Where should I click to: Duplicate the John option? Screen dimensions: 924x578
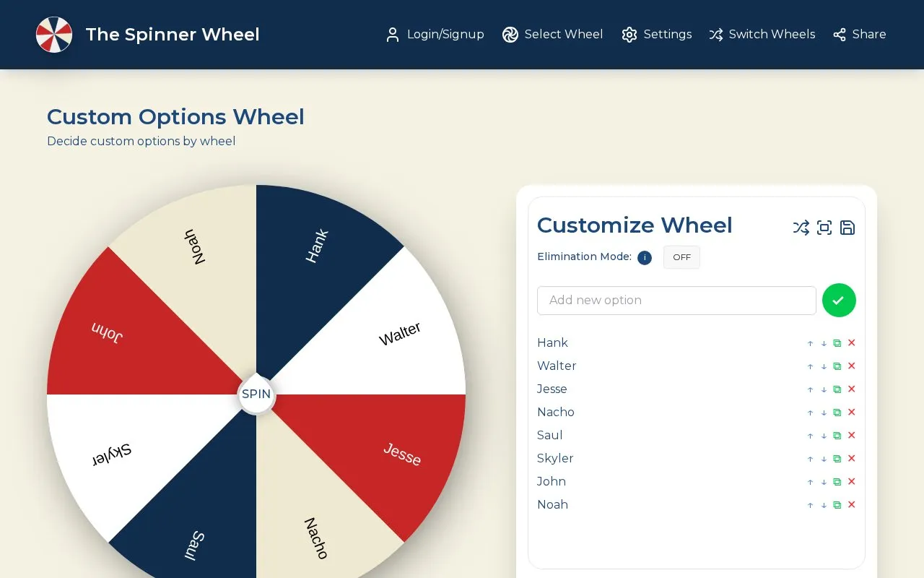point(837,483)
